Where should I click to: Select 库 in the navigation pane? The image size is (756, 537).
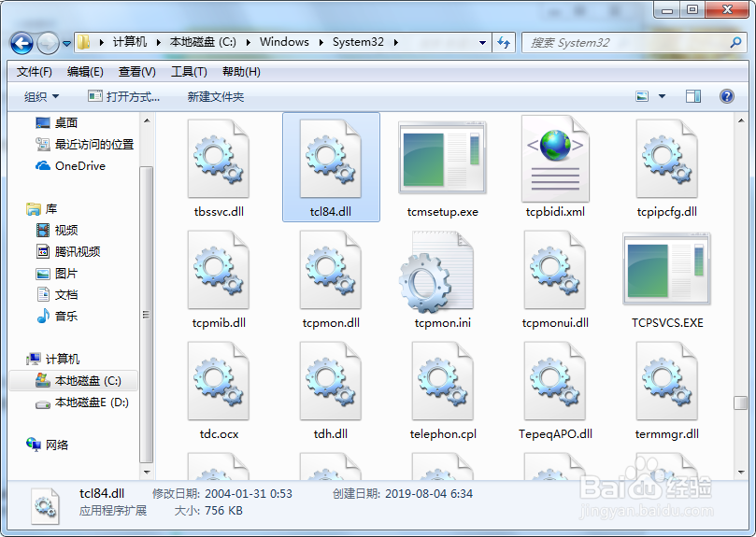41,208
